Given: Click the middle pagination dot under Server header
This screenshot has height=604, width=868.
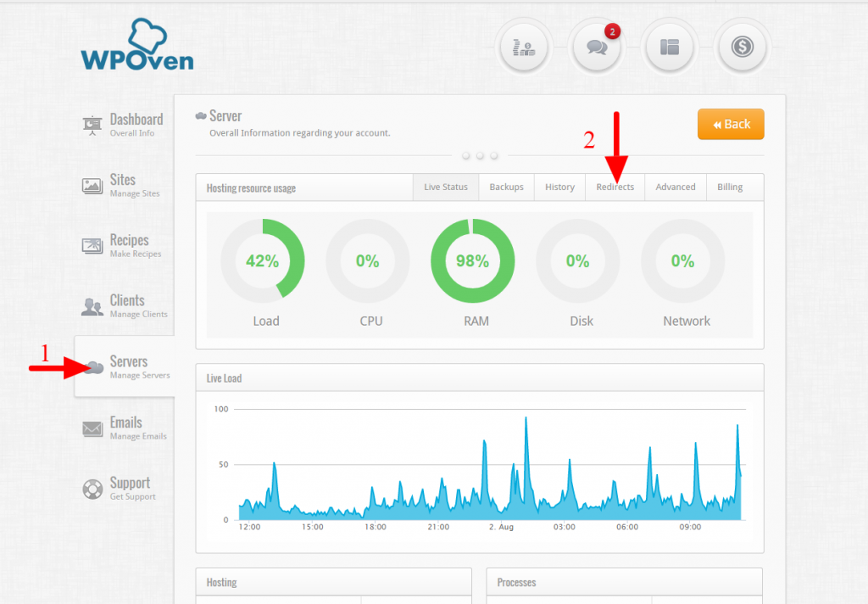Looking at the screenshot, I should [481, 156].
